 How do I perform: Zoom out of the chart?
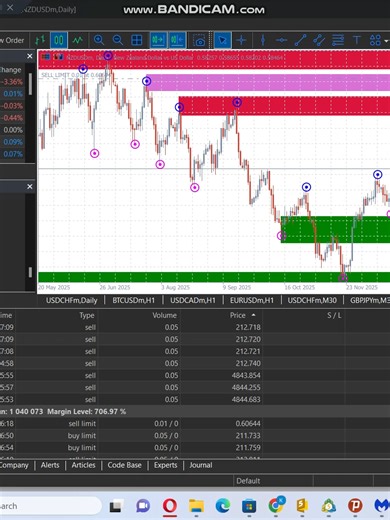pyautogui.click(x=118, y=40)
